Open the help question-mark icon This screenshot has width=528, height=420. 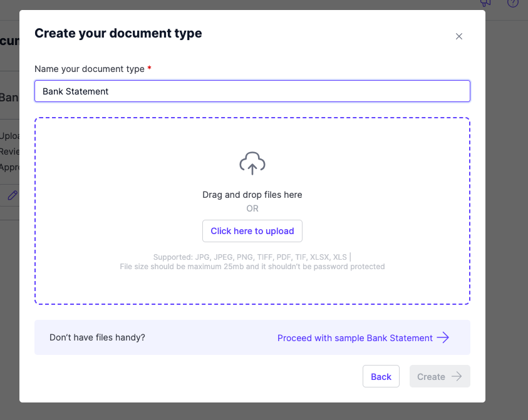[x=512, y=3]
